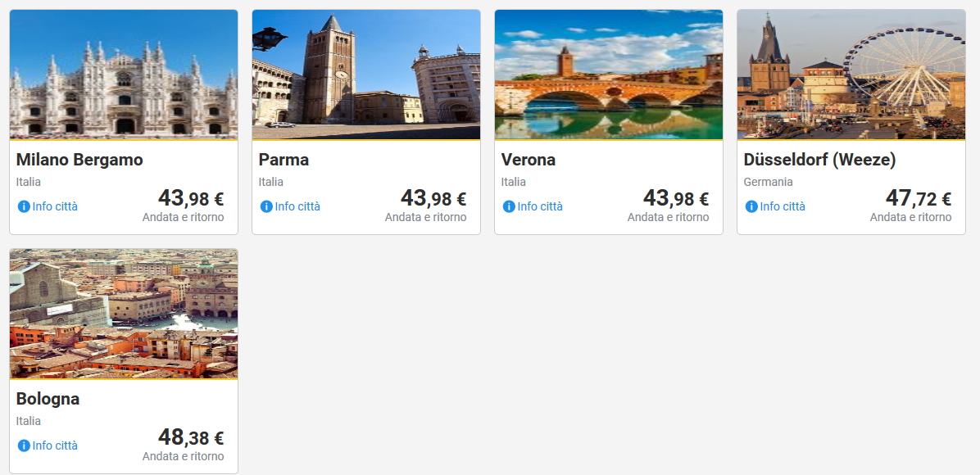
Task: Select the Parma tower photo
Action: point(366,75)
